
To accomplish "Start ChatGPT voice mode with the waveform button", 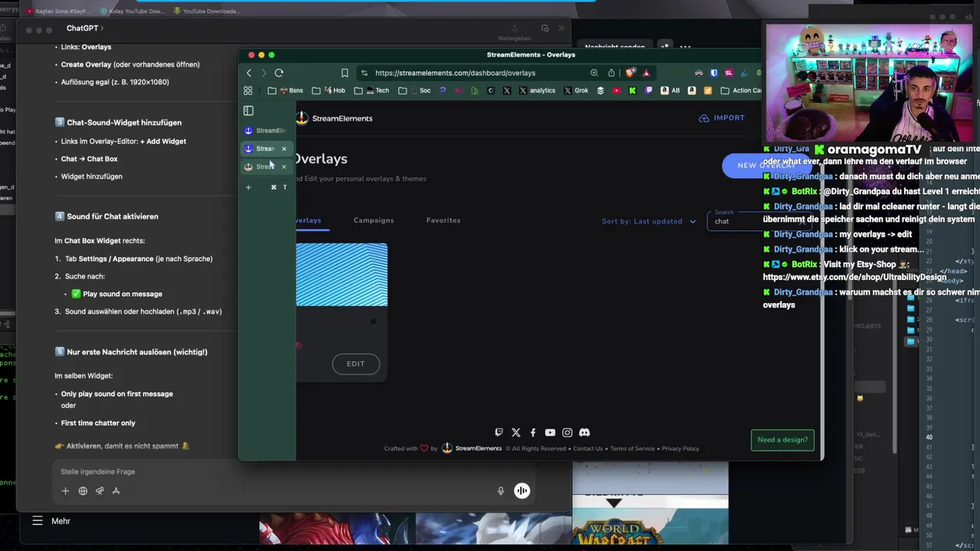I will (x=521, y=491).
